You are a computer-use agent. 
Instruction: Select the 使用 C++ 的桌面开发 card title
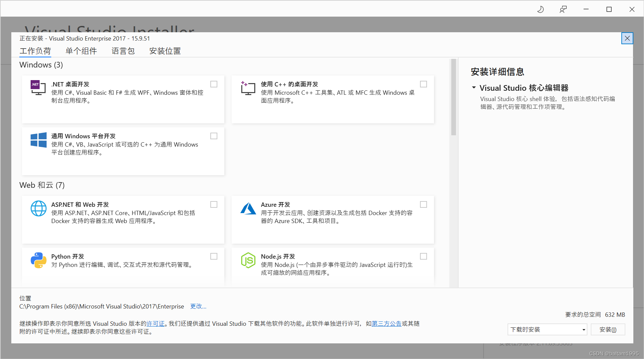[x=290, y=84]
